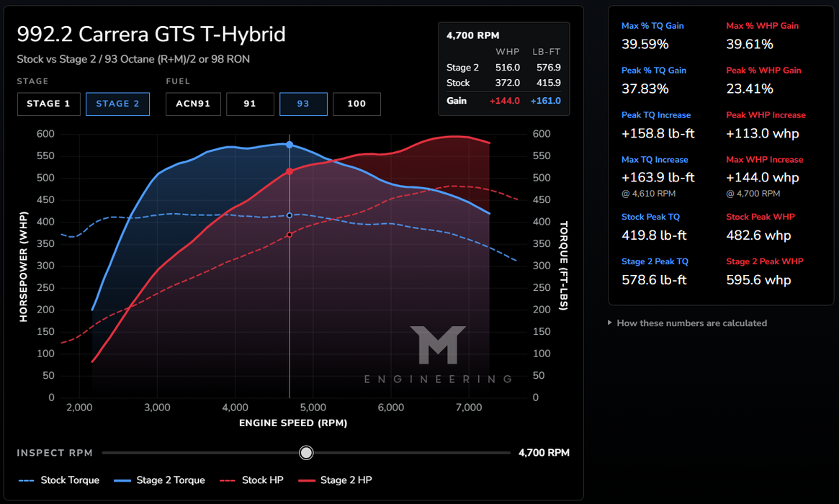The image size is (839, 504).
Task: Click the Inspect RPM slider handle
Action: 306,453
